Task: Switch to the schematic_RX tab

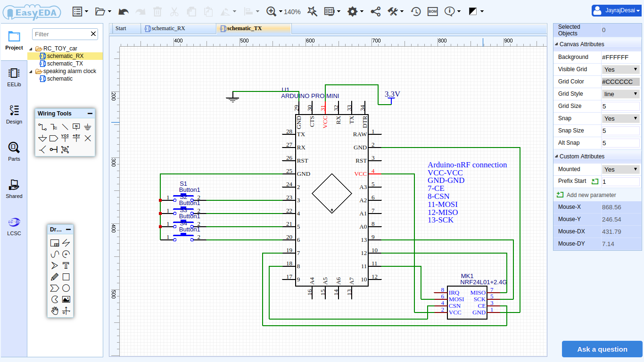Action: pos(168,28)
